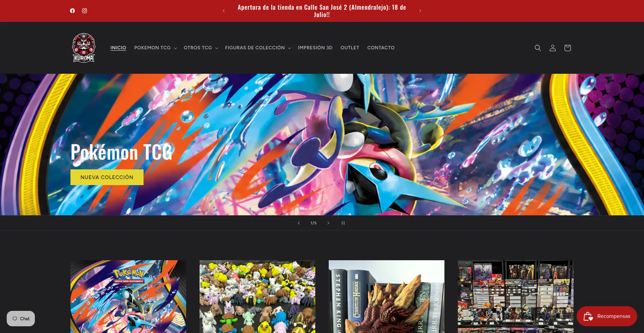Open the collectible action figures shelf thumbnail
The width and height of the screenshot is (644, 333).
pyautogui.click(x=516, y=296)
